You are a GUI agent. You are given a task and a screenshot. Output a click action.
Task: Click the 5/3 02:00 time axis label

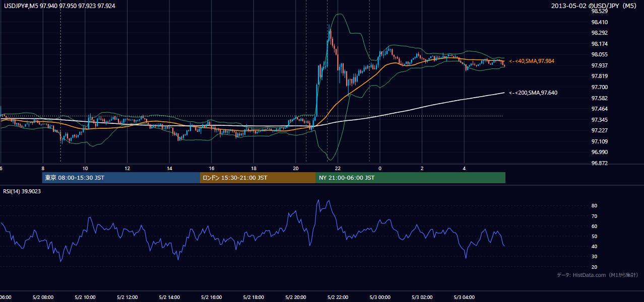pyautogui.click(x=422, y=297)
